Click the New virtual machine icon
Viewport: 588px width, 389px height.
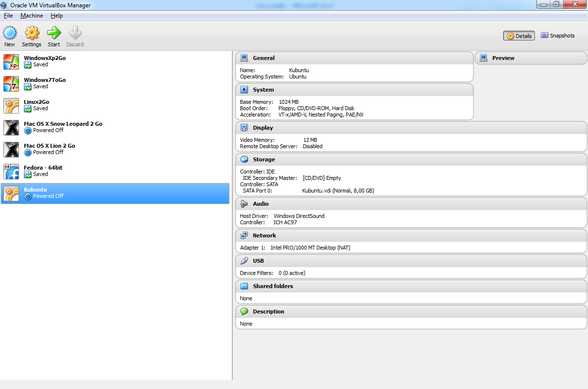coord(10,34)
